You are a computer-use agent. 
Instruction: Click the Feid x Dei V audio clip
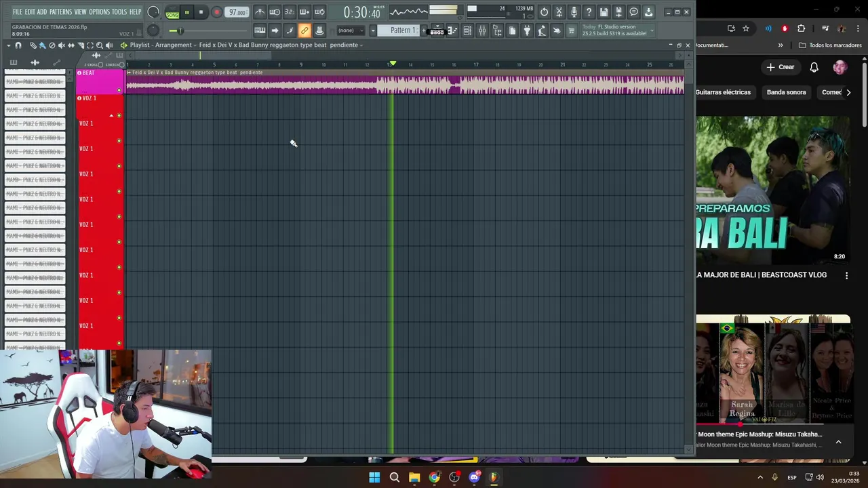coord(404,82)
